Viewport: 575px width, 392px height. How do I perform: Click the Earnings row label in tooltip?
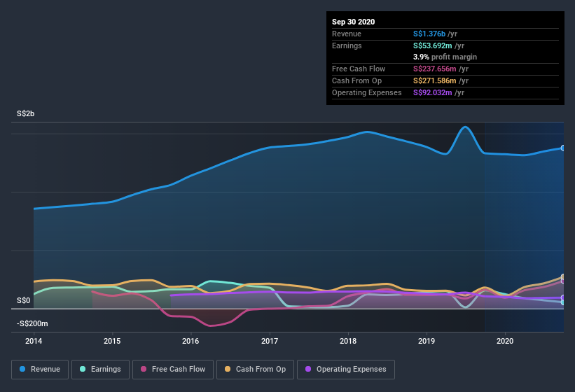click(x=347, y=45)
